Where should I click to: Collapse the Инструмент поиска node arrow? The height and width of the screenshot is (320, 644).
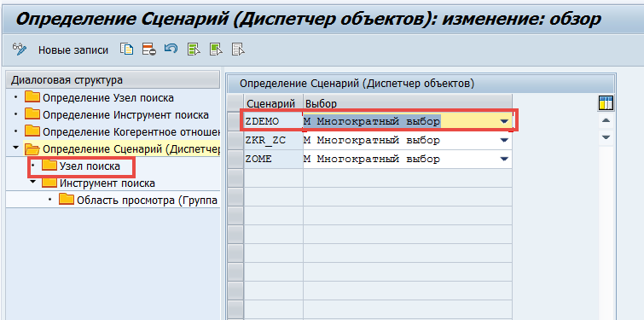(x=33, y=182)
